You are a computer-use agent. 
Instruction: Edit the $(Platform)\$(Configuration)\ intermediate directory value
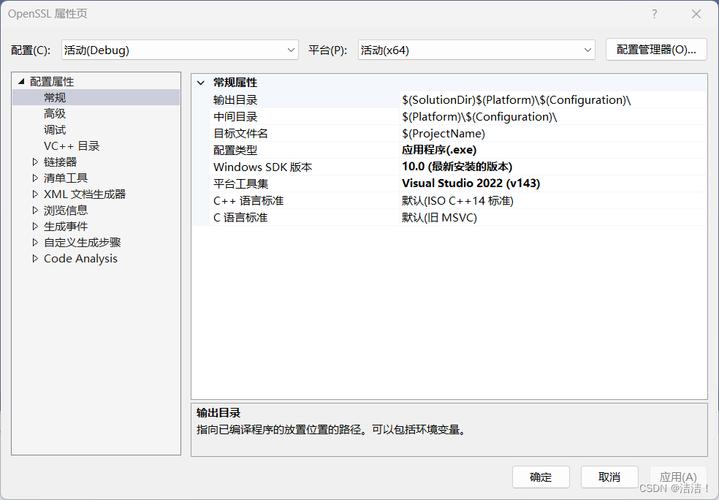point(479,117)
